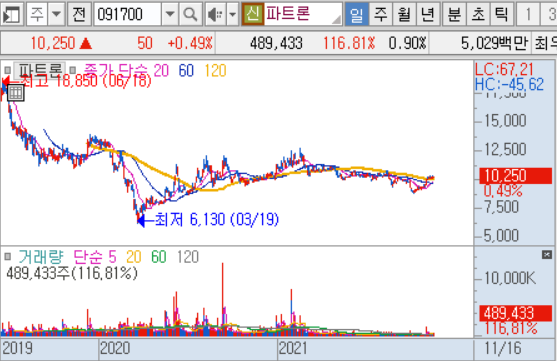Click current price 10,250 text

[53, 43]
